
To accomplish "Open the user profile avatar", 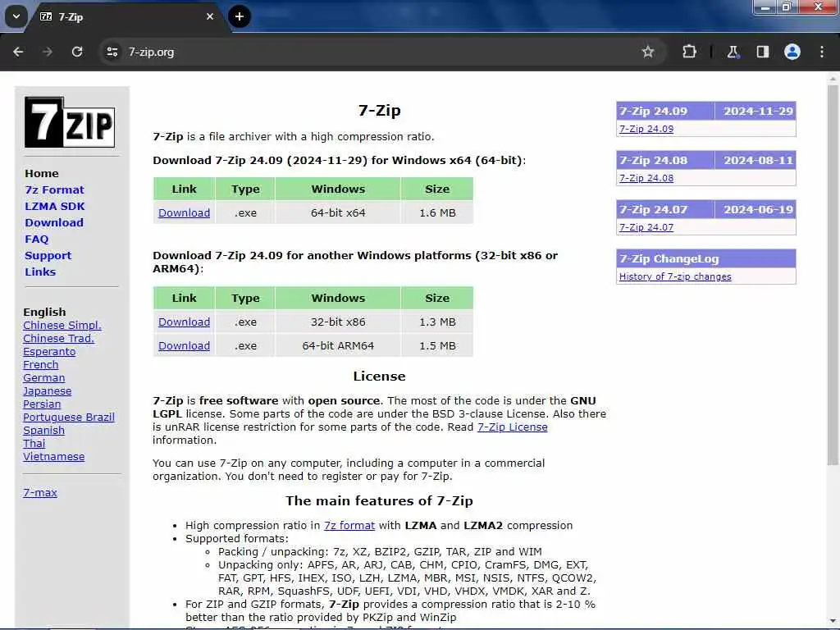I will pos(792,52).
